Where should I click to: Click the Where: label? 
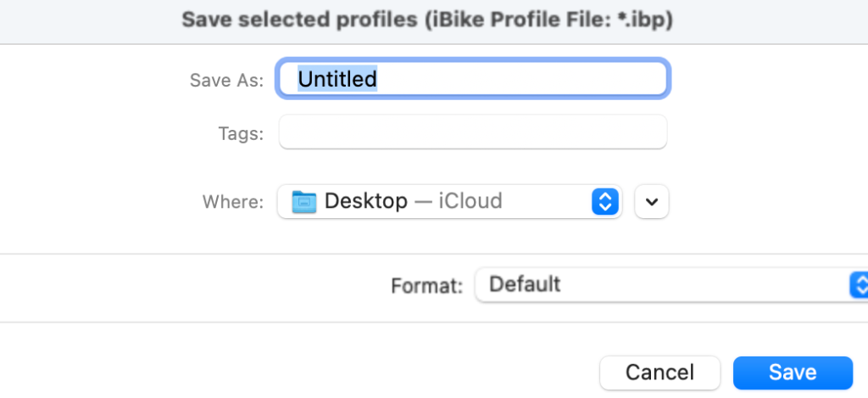[x=233, y=202]
